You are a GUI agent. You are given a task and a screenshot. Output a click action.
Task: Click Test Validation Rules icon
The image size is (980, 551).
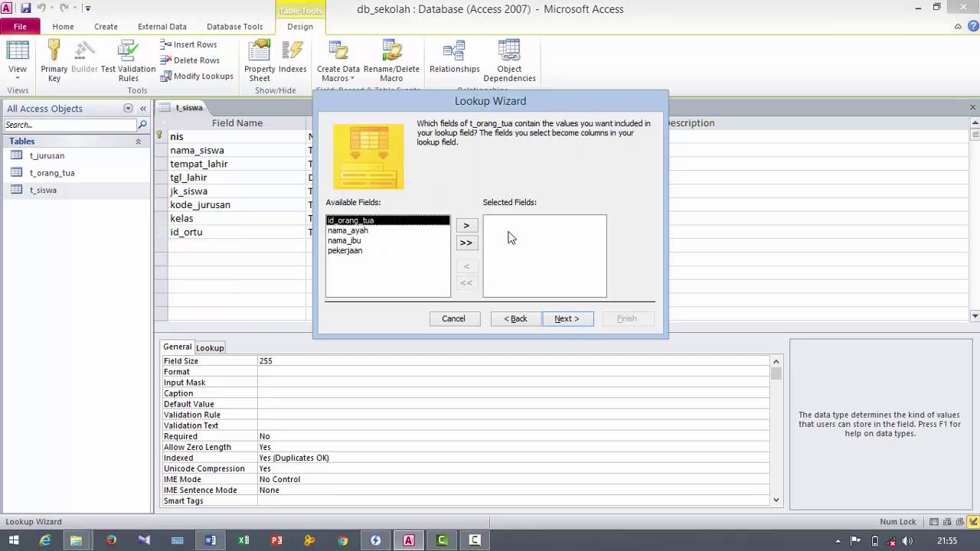pos(128,61)
